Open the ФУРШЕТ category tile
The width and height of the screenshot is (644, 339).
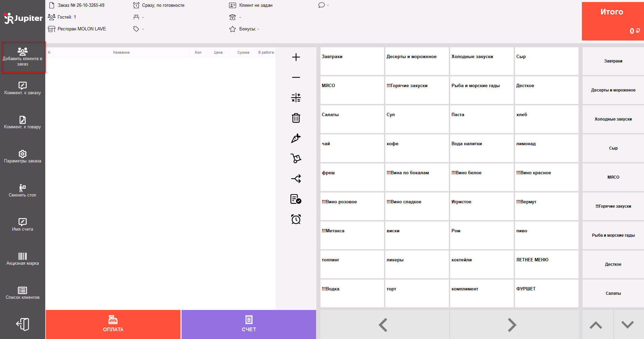click(x=546, y=293)
